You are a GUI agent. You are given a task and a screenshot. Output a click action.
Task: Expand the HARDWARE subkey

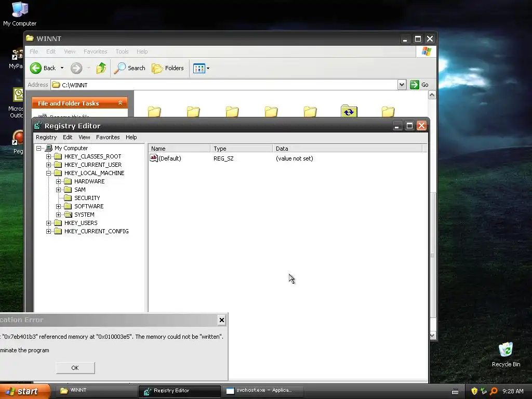58,181
